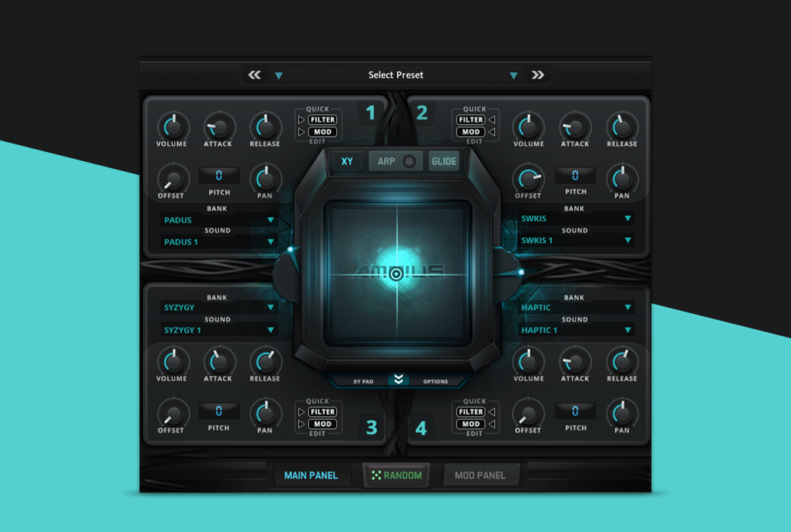791x532 pixels.
Task: Open layer 2 SWKIS 1 sound dropdown
Action: point(576,240)
